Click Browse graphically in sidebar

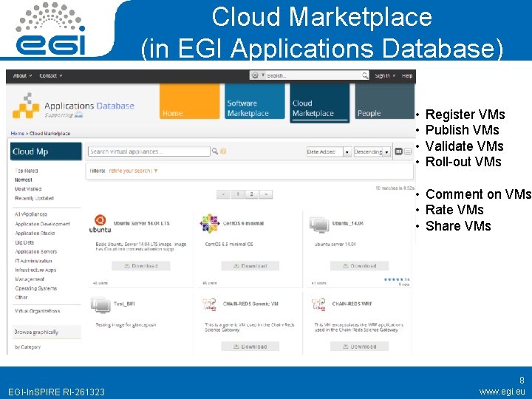point(47,332)
